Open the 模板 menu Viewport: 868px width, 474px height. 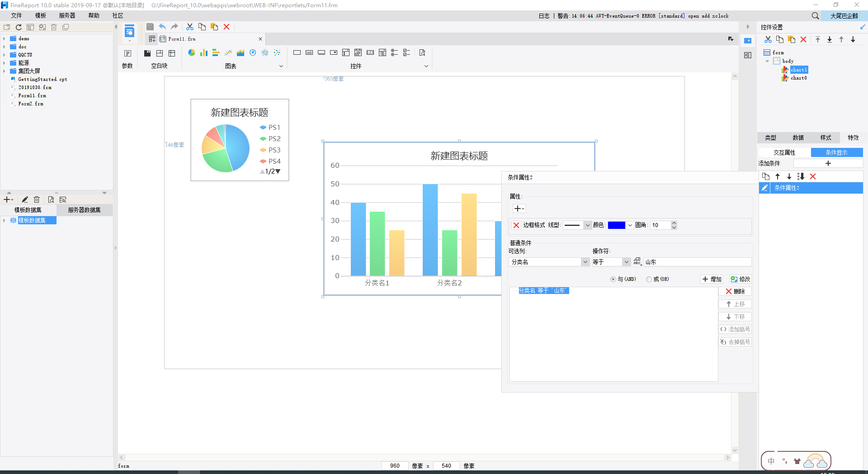tap(41, 15)
